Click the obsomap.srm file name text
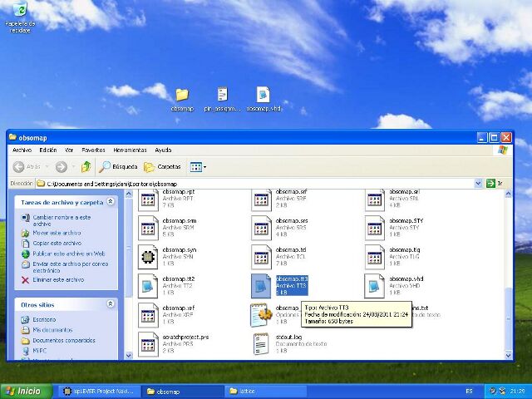 [180, 221]
